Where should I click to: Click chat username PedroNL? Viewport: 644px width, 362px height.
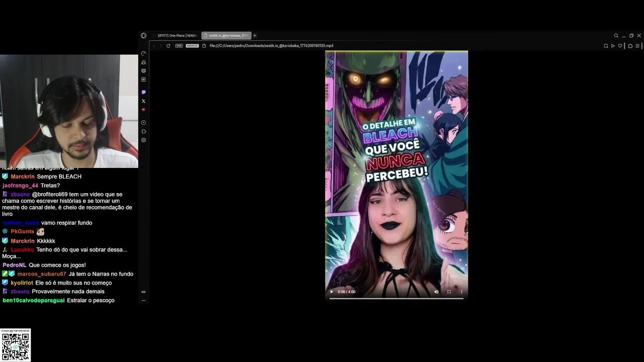coord(14,265)
